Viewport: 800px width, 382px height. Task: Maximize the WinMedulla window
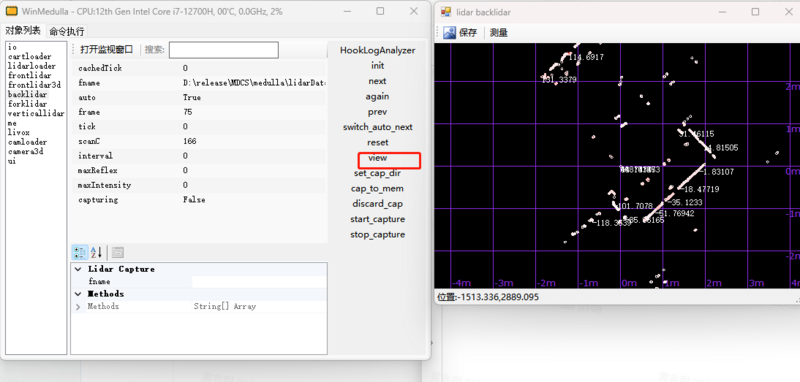point(380,11)
